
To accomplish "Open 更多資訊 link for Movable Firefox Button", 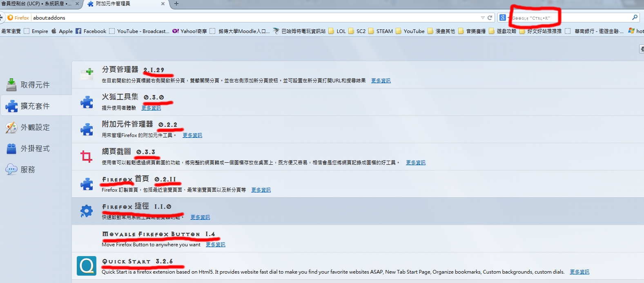I will pos(215,245).
